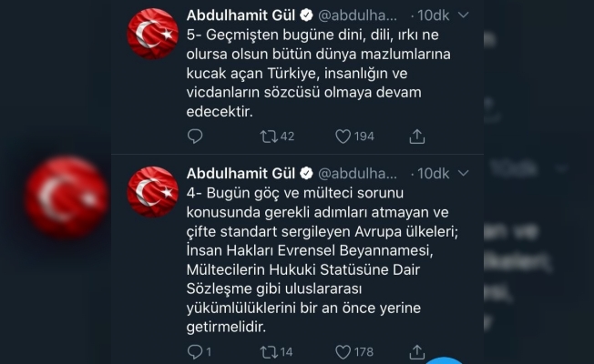This screenshot has width=594, height=364.
Task: Reply to the tweet starting with "5- Geçmişten"
Action: click(x=195, y=136)
